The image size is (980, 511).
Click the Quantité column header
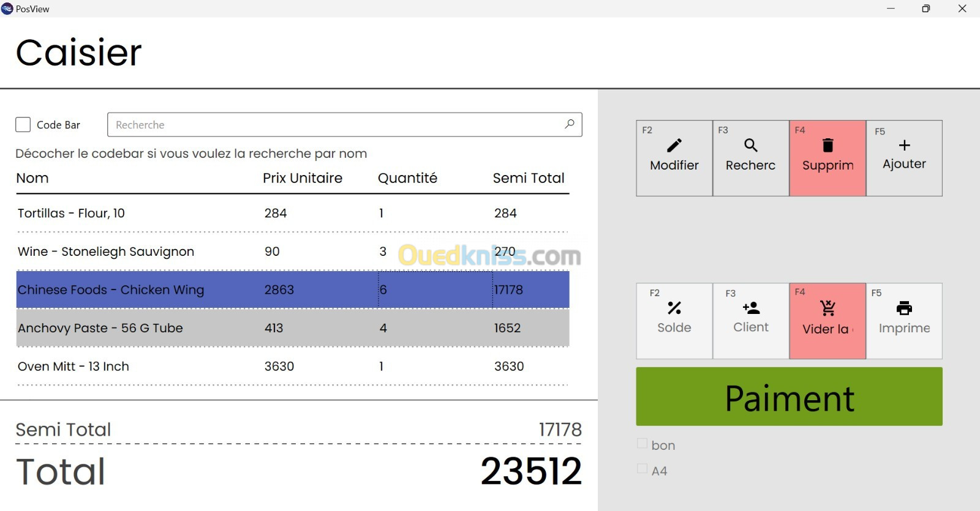point(407,178)
